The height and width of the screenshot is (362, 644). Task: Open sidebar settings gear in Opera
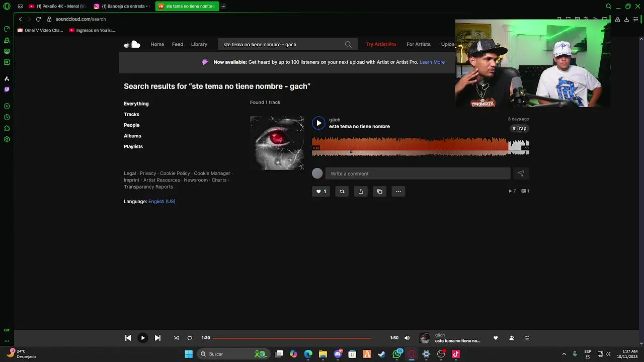(x=7, y=139)
